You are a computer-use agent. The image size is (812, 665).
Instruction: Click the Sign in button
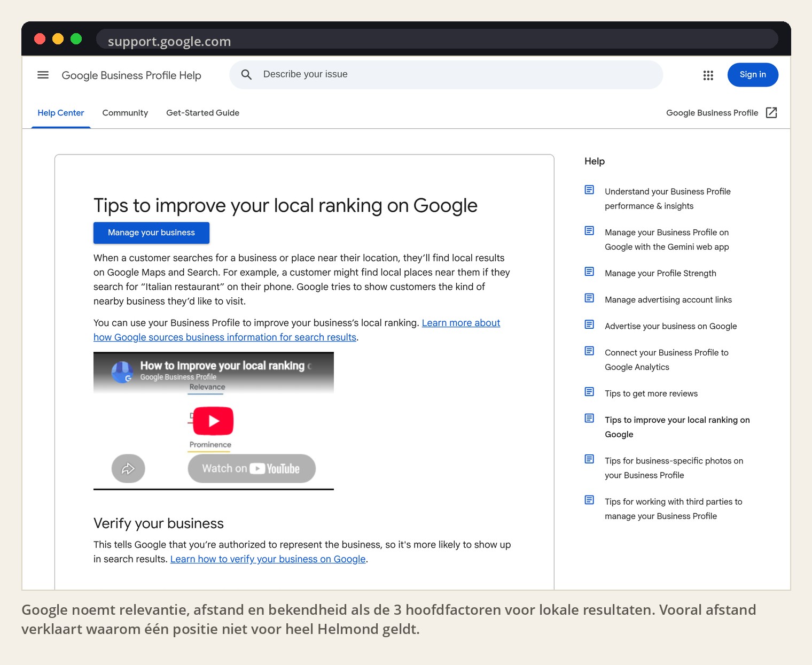click(x=753, y=75)
